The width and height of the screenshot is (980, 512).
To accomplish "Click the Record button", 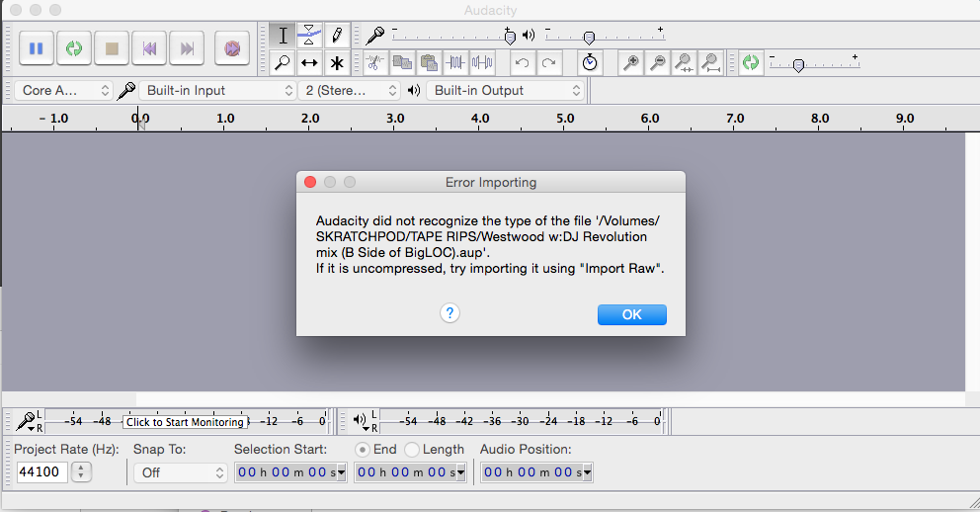I will [x=232, y=48].
